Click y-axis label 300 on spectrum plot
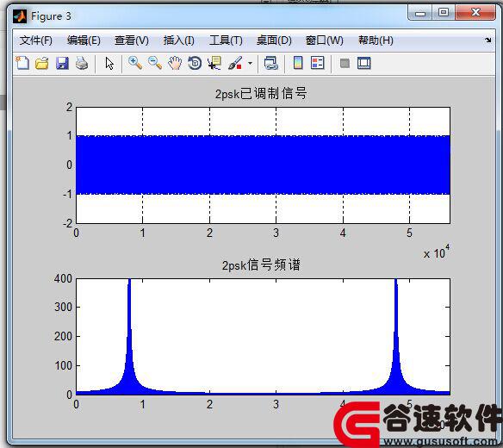Screen dimensions: 503x448 63,307
